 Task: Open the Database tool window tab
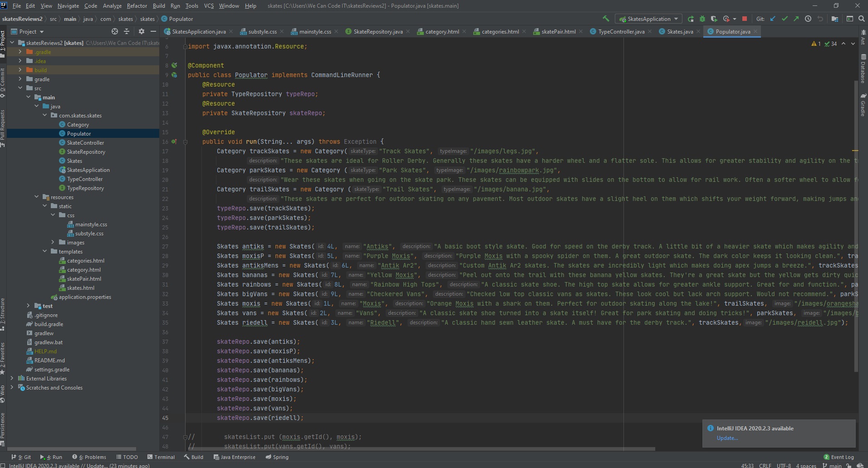pos(863,68)
